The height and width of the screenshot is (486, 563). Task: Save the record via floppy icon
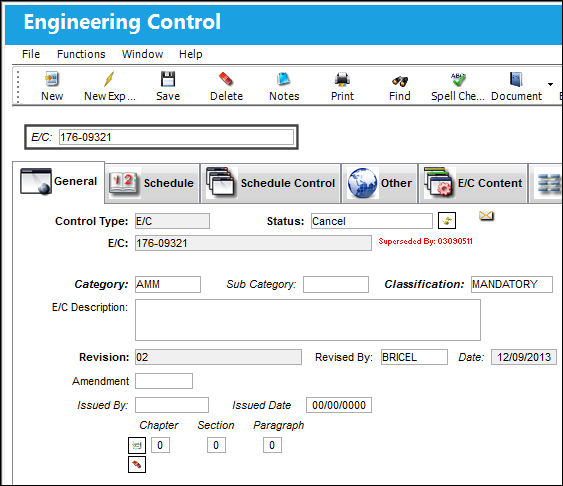168,79
